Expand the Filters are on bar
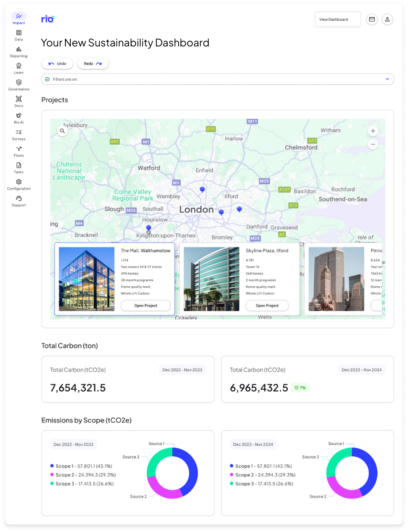This screenshot has height=532, width=408. tap(217, 79)
